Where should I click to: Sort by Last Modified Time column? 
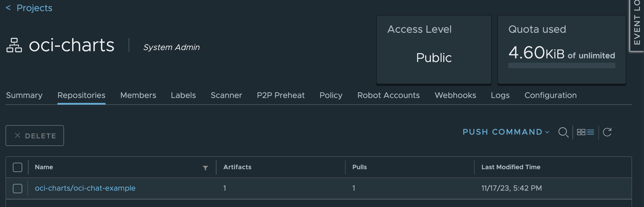click(x=511, y=167)
